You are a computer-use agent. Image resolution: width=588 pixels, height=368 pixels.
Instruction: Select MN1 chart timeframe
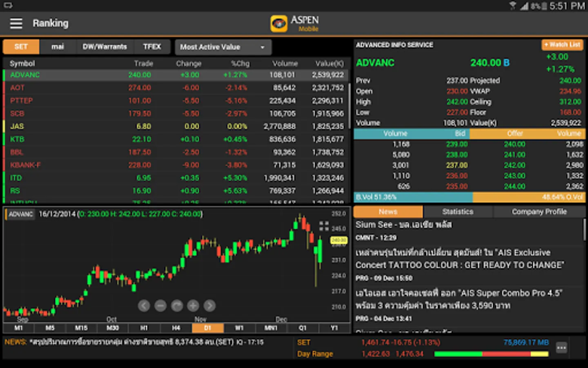(x=271, y=328)
